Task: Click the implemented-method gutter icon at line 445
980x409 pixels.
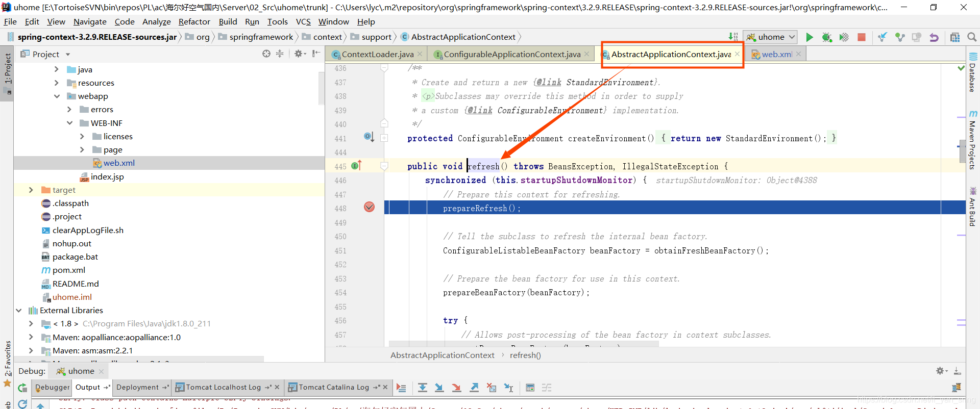Action: coord(356,166)
